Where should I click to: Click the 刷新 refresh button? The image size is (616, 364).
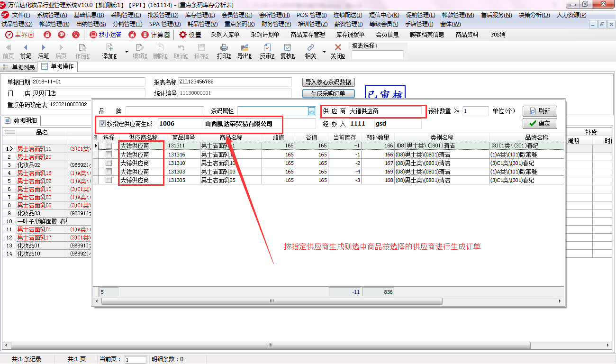pos(540,111)
